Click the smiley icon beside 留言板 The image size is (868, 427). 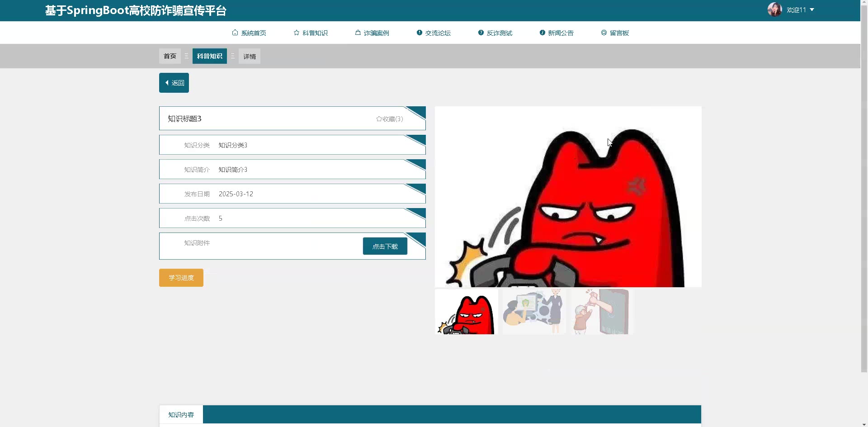(x=604, y=33)
